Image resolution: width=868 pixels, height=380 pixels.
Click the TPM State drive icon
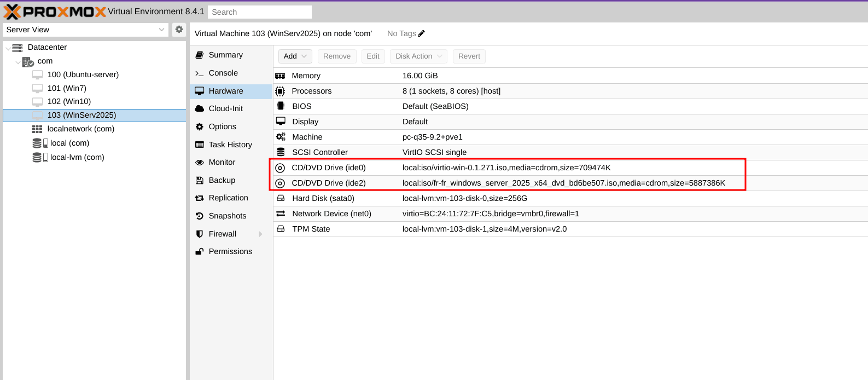click(281, 229)
